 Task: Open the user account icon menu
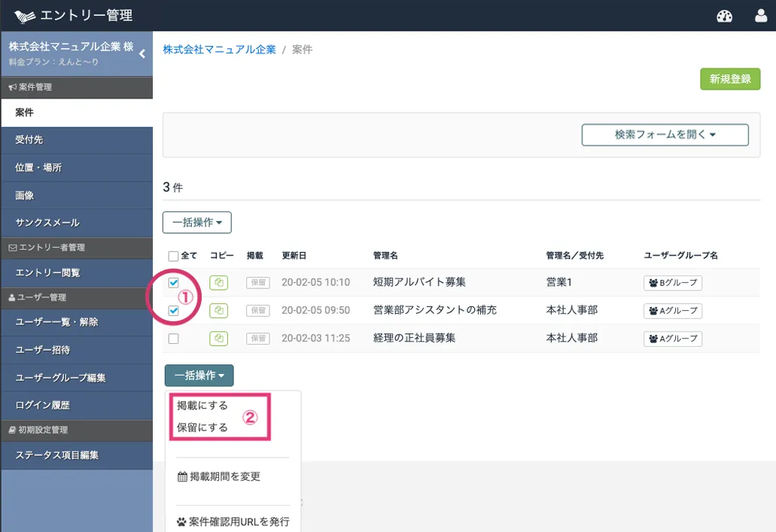(761, 16)
